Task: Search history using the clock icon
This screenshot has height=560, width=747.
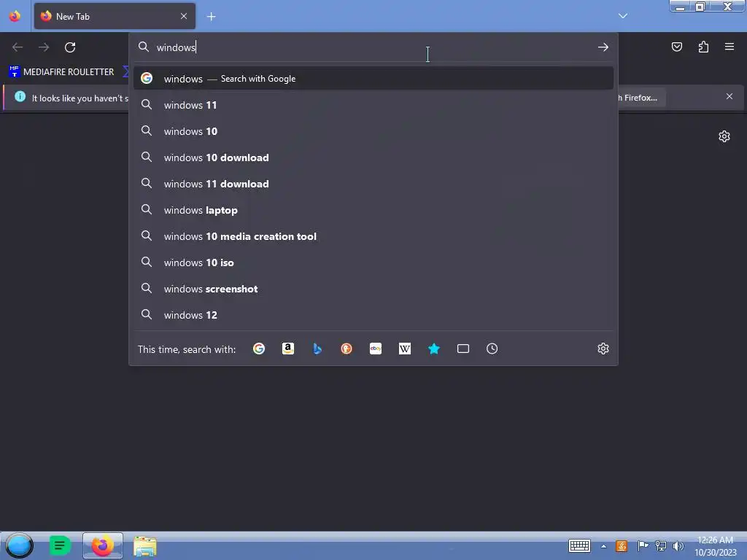Action: point(492,349)
